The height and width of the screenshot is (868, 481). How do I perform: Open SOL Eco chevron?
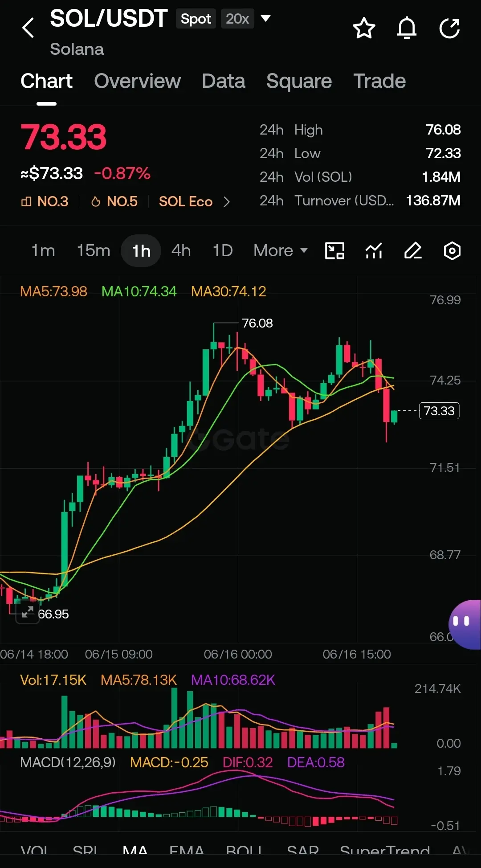point(226,202)
